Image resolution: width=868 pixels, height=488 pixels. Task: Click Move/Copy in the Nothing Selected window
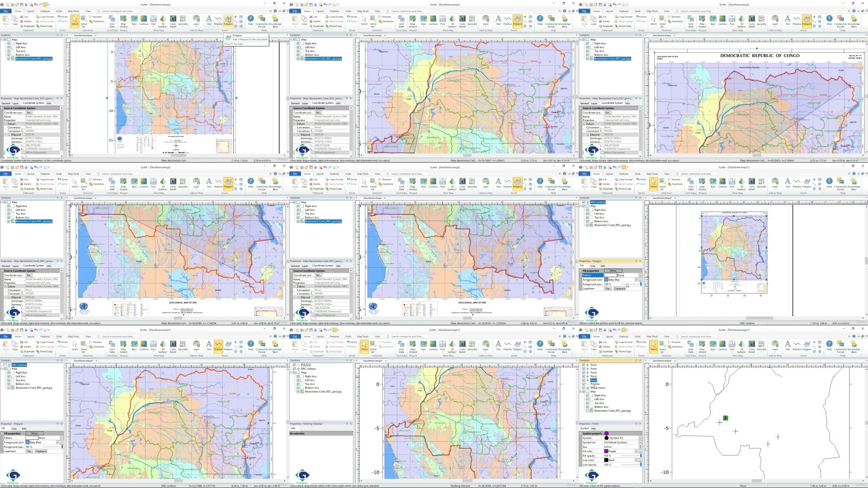pyautogui.click(x=334, y=351)
